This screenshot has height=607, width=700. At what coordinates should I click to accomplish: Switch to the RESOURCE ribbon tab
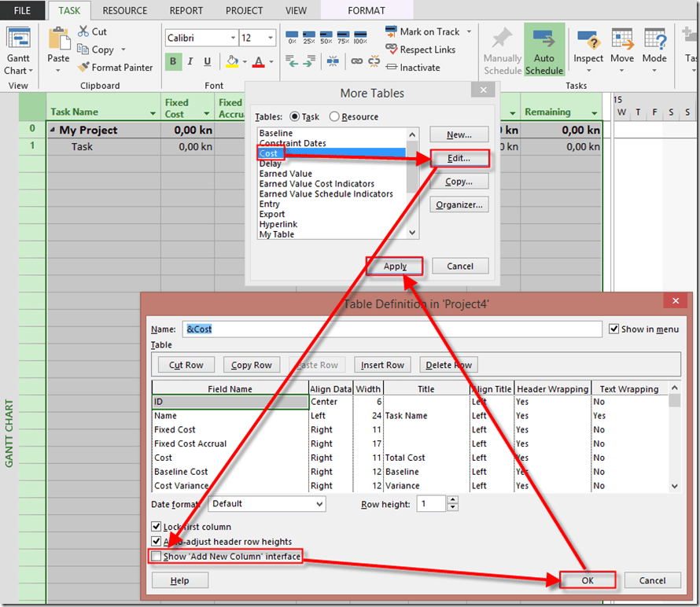124,11
